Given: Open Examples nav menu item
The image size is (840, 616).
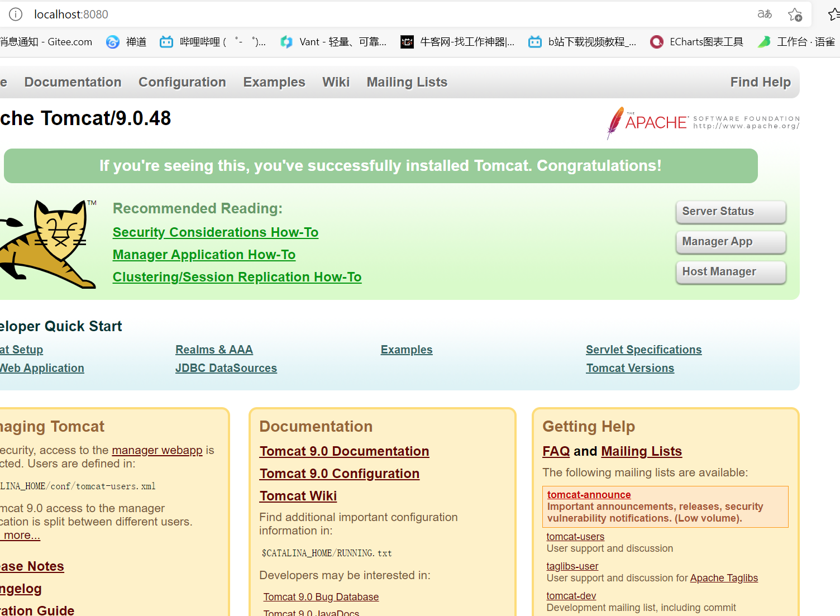Looking at the screenshot, I should 274,82.
